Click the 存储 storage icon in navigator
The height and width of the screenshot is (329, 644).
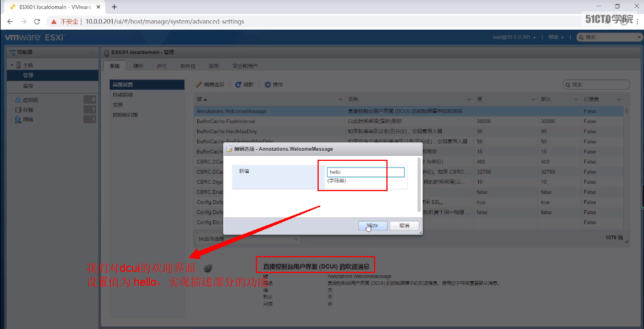pos(18,110)
